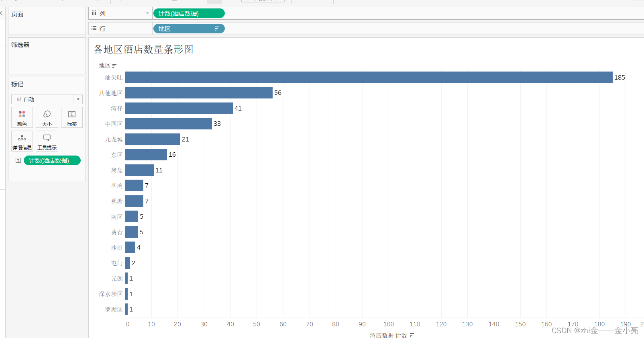Click the sort icon beside 地区 header
Image resolution: width=644 pixels, height=338 pixels.
coord(114,66)
